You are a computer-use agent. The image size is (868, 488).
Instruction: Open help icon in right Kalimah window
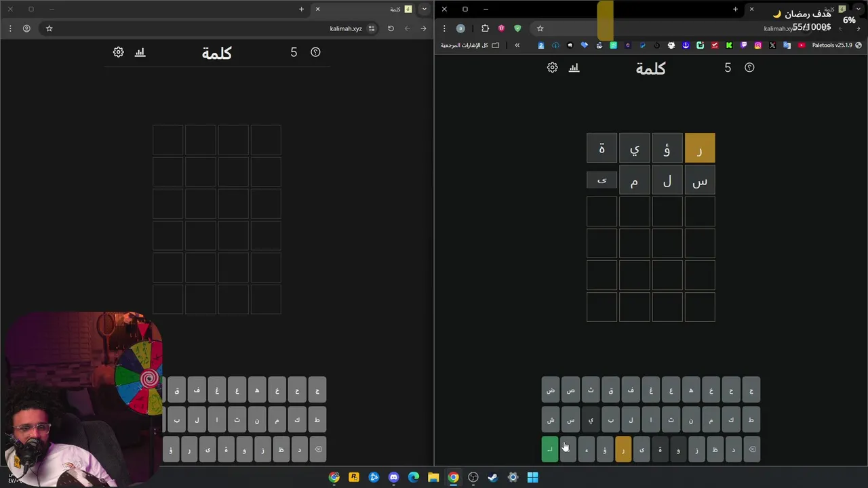(749, 68)
